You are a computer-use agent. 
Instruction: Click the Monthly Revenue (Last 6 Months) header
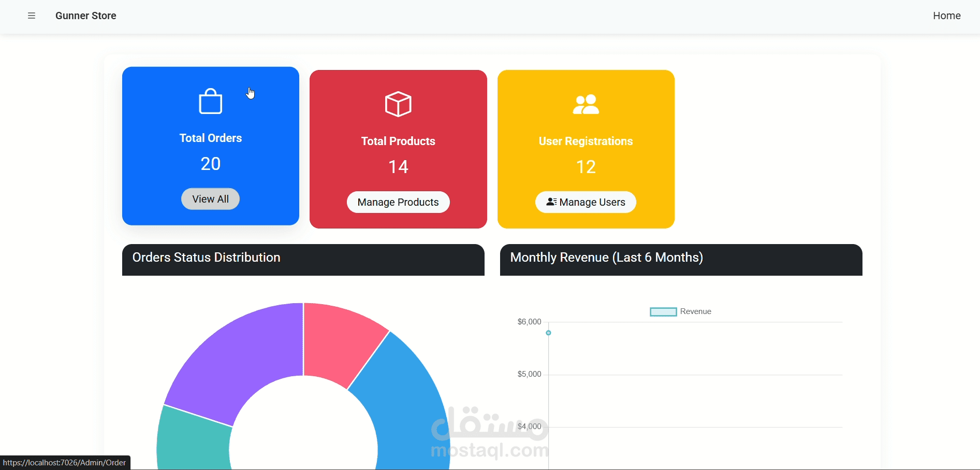pyautogui.click(x=681, y=260)
